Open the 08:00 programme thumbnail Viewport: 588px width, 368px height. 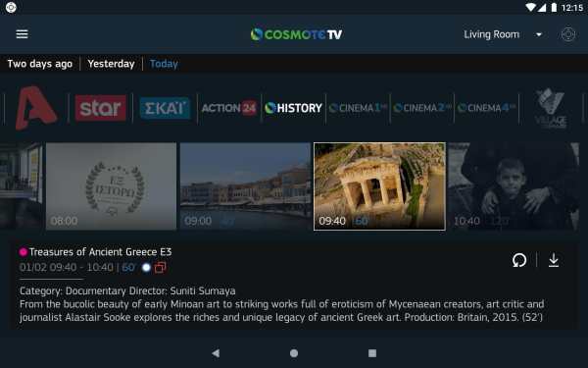(x=111, y=186)
